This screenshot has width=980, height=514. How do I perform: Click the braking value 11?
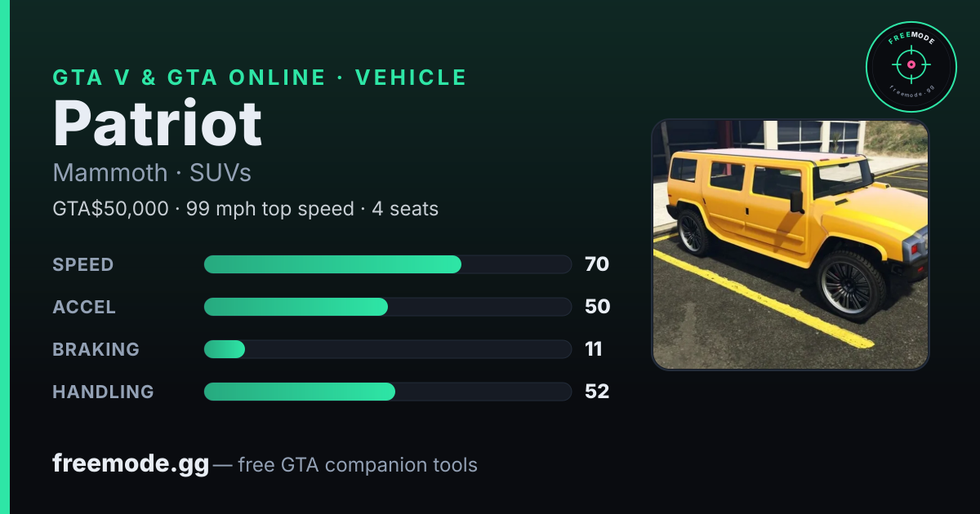pyautogui.click(x=594, y=349)
